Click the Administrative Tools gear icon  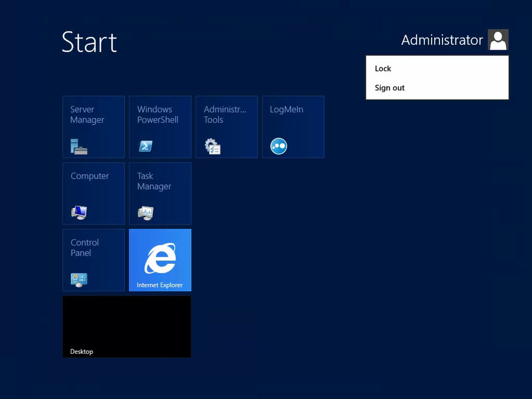click(212, 146)
